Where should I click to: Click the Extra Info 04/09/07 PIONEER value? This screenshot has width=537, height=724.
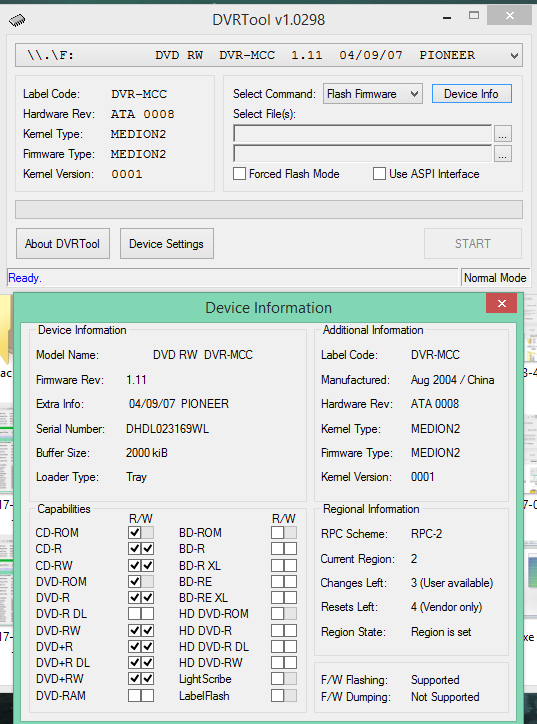tap(179, 404)
